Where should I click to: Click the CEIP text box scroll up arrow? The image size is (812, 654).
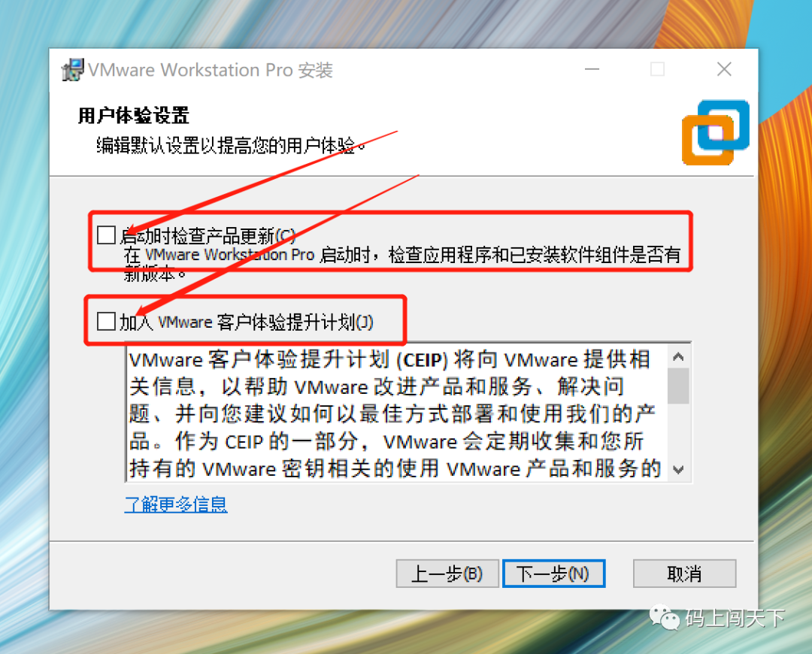[x=678, y=357]
